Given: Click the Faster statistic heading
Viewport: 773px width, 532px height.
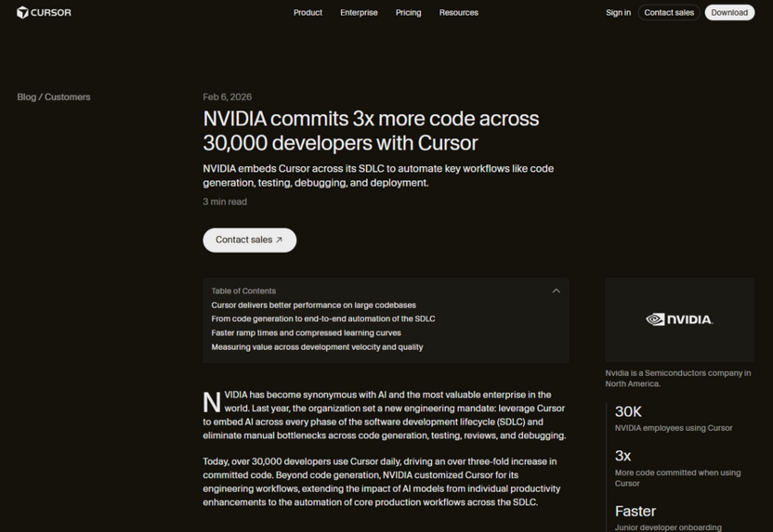Looking at the screenshot, I should [635, 511].
